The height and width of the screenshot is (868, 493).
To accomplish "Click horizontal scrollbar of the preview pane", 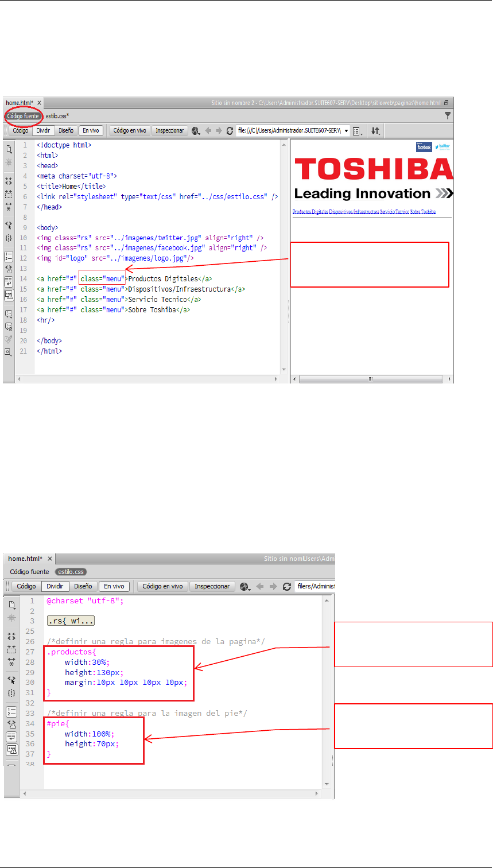I will coord(371,379).
